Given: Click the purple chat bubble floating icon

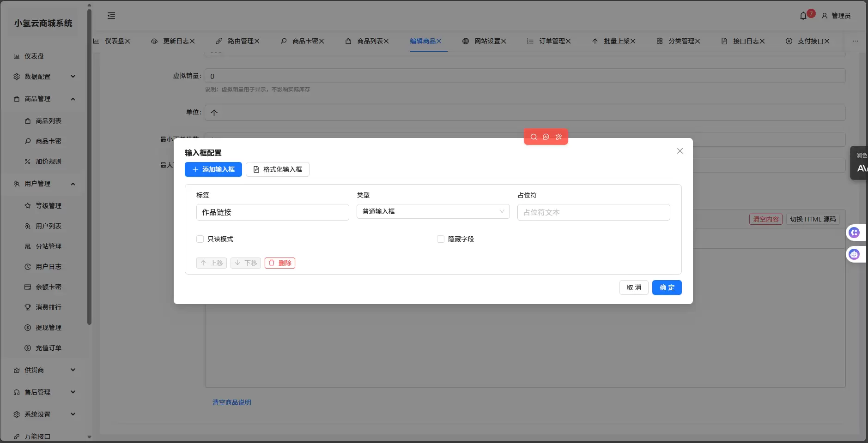Looking at the screenshot, I should click(x=855, y=232).
